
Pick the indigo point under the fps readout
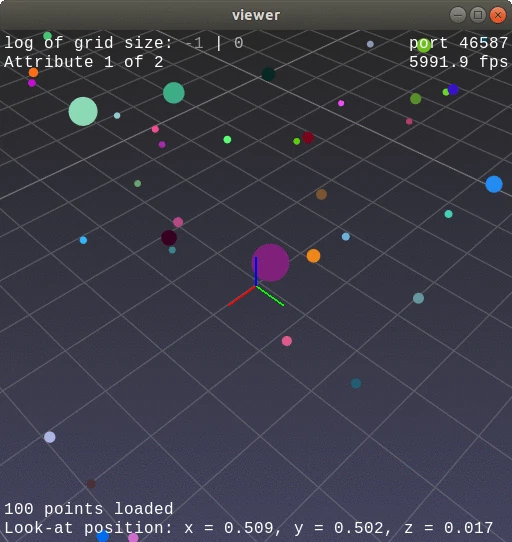pyautogui.click(x=453, y=90)
